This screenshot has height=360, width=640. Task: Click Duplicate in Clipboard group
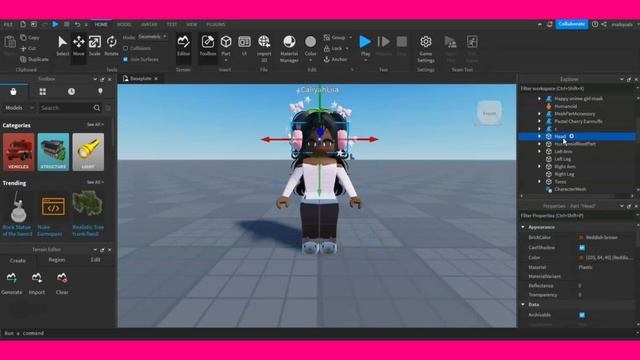point(34,59)
